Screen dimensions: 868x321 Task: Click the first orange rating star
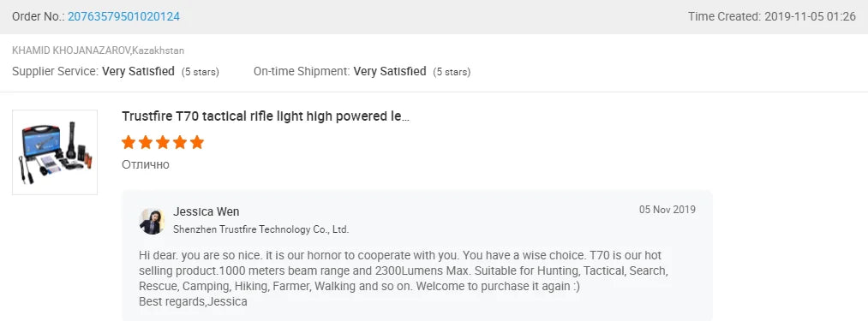click(129, 142)
